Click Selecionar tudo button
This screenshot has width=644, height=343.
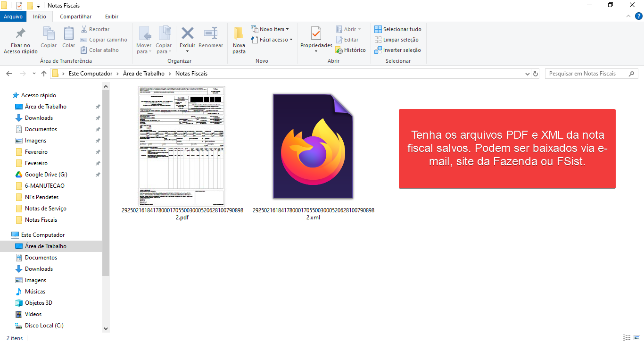398,29
